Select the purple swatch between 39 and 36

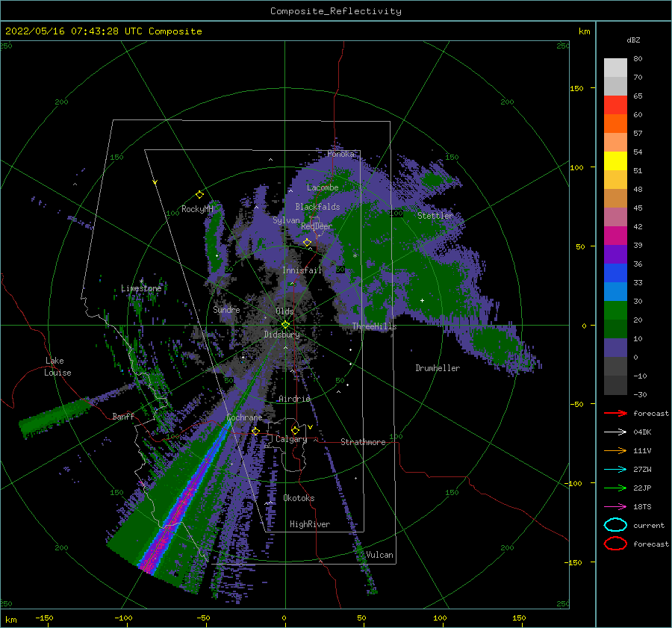point(615,255)
